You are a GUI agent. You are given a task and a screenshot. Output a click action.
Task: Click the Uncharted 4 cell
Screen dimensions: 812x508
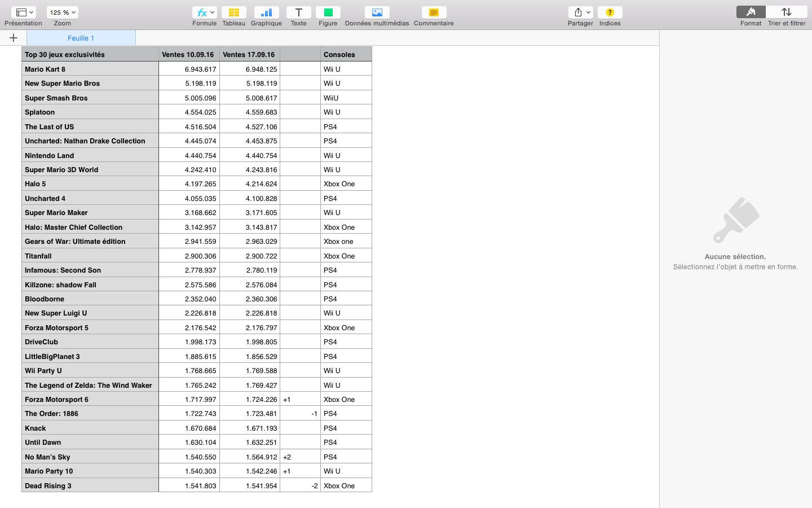click(90, 198)
